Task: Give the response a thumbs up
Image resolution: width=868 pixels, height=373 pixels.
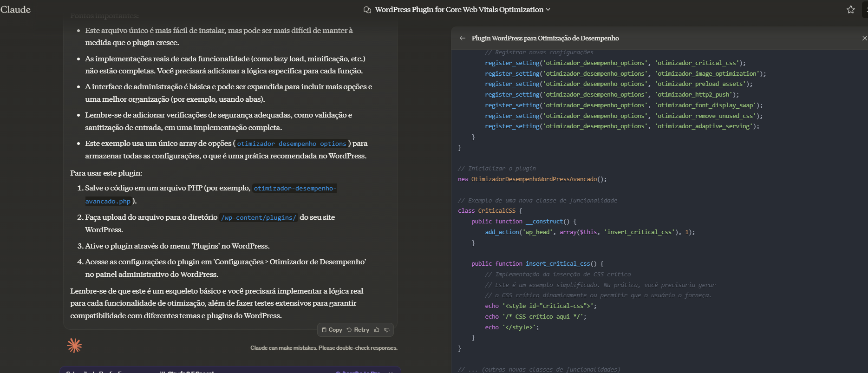Action: (377, 330)
